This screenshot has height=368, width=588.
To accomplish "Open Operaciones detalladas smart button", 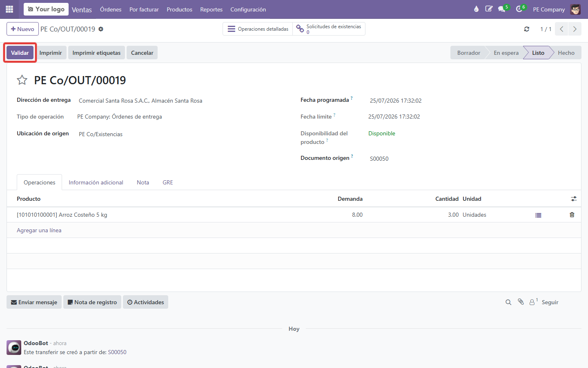I will 258,29.
